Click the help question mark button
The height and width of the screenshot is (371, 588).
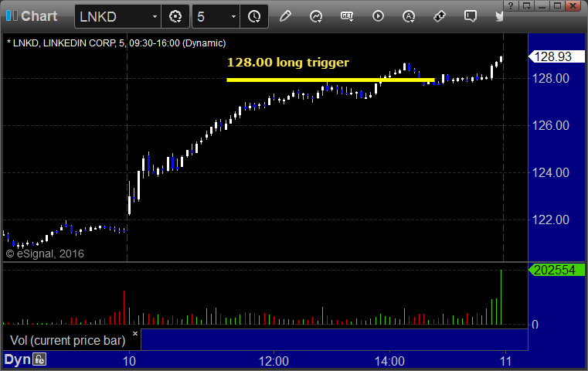[x=511, y=5]
